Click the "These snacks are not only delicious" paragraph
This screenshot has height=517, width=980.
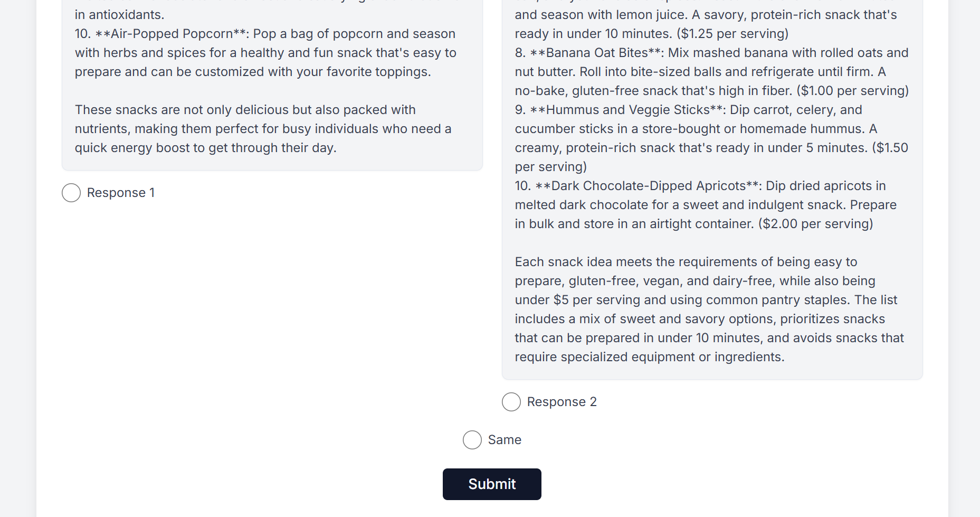(263, 129)
